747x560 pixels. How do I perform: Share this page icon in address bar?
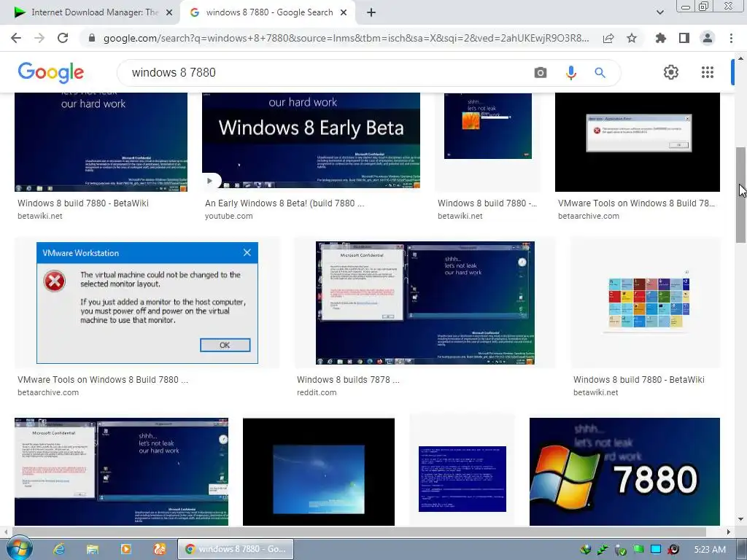(608, 38)
